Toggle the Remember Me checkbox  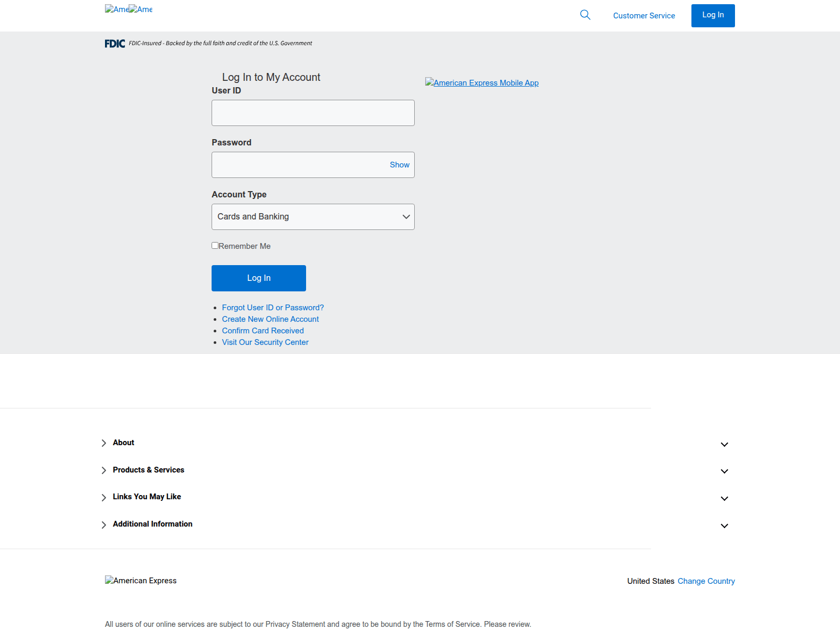pos(215,245)
